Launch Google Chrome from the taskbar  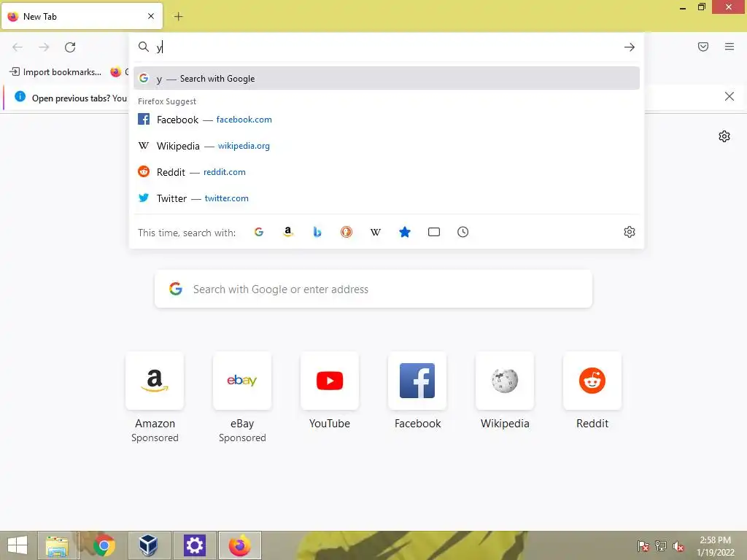click(104, 545)
